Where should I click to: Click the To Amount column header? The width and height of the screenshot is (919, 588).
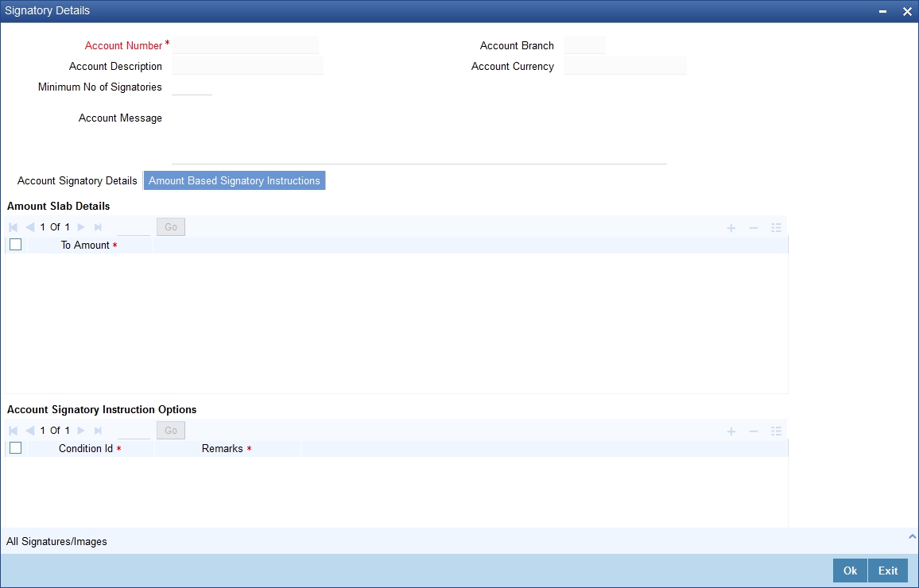coord(90,245)
